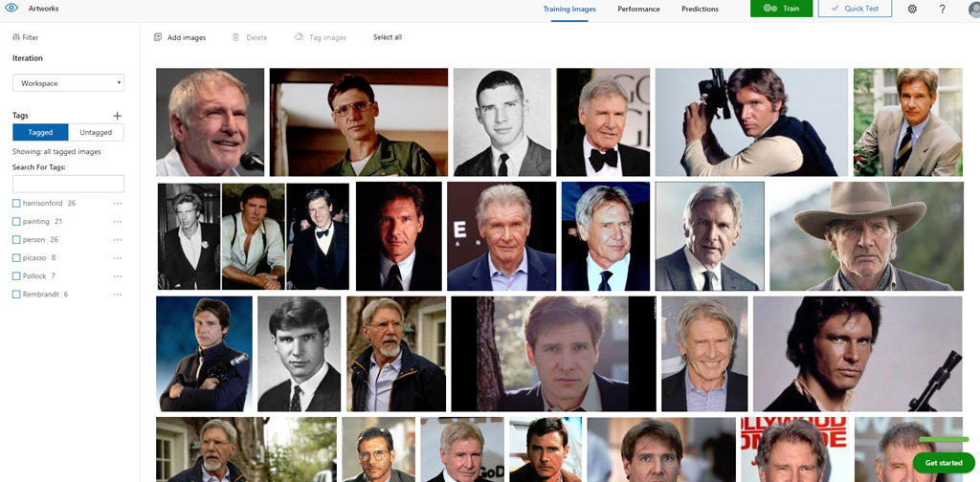Image resolution: width=980 pixels, height=482 pixels.
Task: Switch to the Untagged images view
Action: [x=96, y=133]
